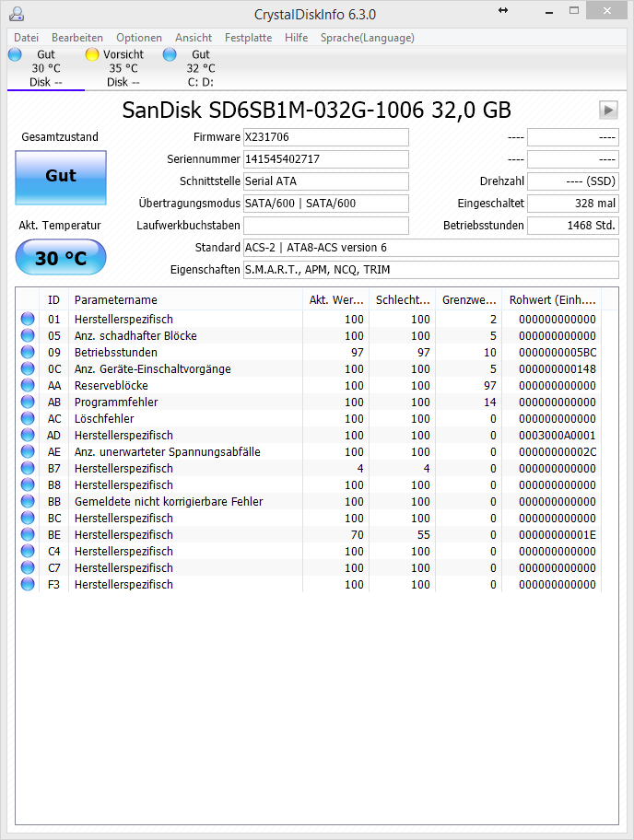
Task: Open the Bearbeiten menu
Action: (x=77, y=38)
